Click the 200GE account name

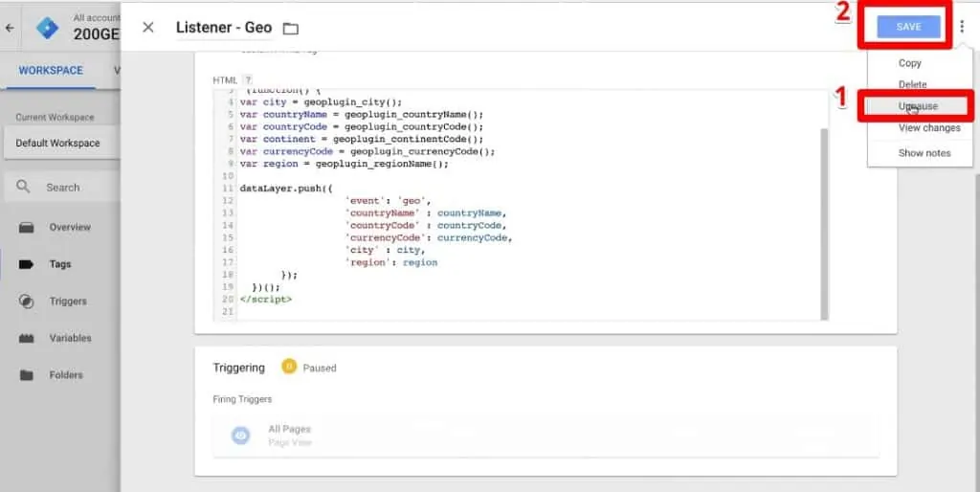97,34
